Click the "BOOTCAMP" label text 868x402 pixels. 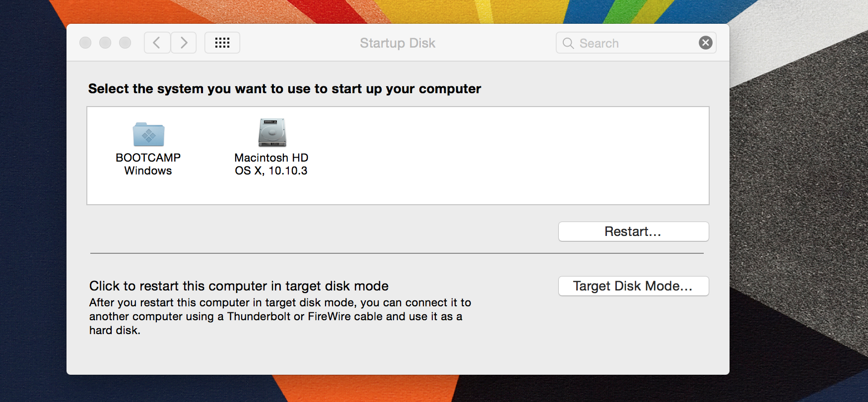coord(148,158)
